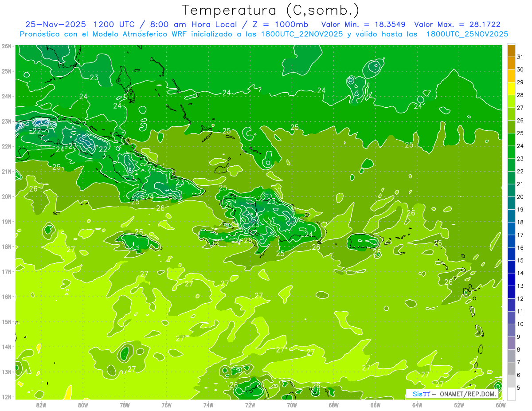Screen dimensions: 532x411
Task: Click the 15N latitude label
Action: [7, 322]
